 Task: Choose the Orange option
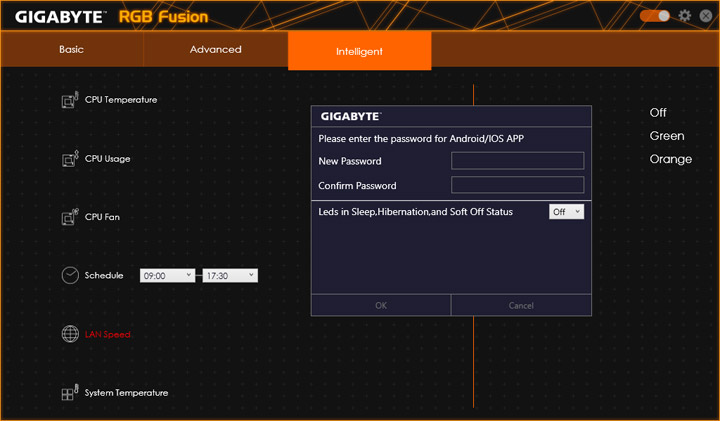[x=670, y=159]
